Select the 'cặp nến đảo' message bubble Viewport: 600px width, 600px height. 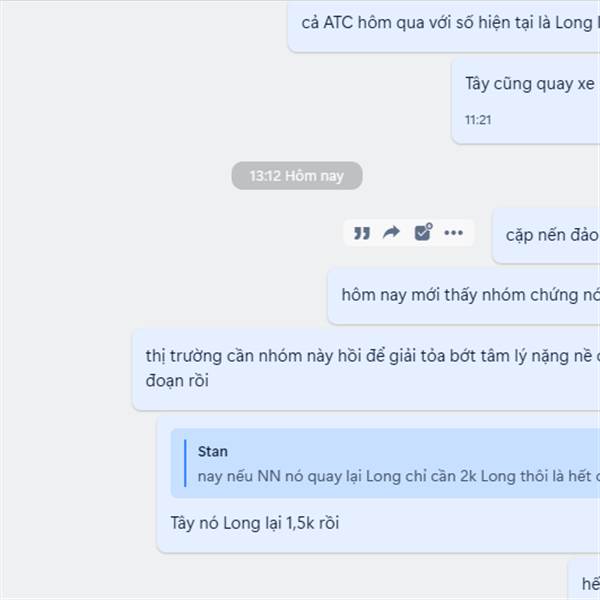[546, 235]
